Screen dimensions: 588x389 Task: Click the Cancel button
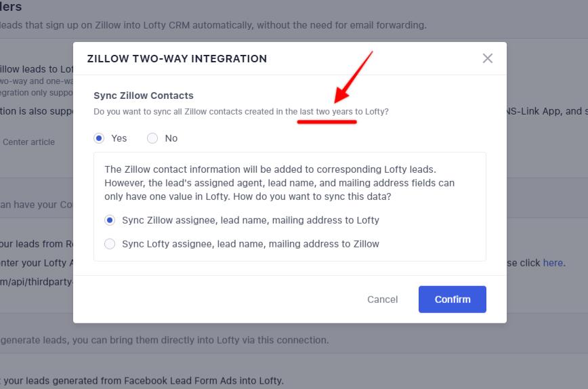382,299
